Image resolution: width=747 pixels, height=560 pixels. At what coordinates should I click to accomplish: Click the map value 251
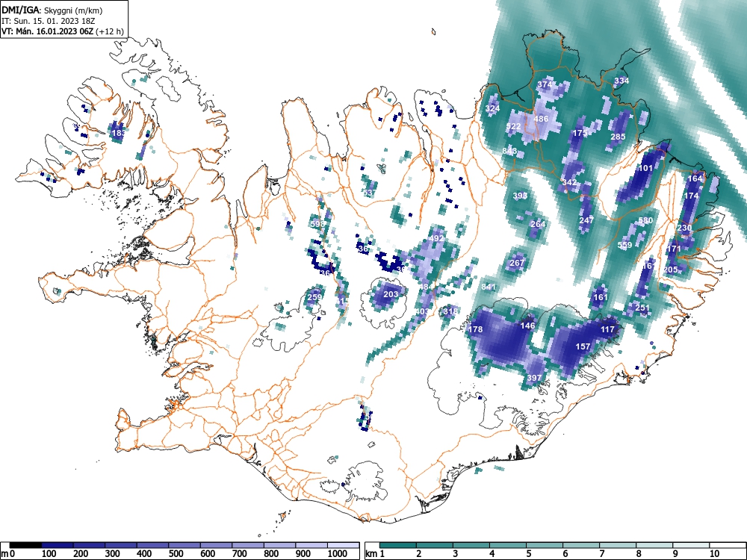(x=642, y=308)
